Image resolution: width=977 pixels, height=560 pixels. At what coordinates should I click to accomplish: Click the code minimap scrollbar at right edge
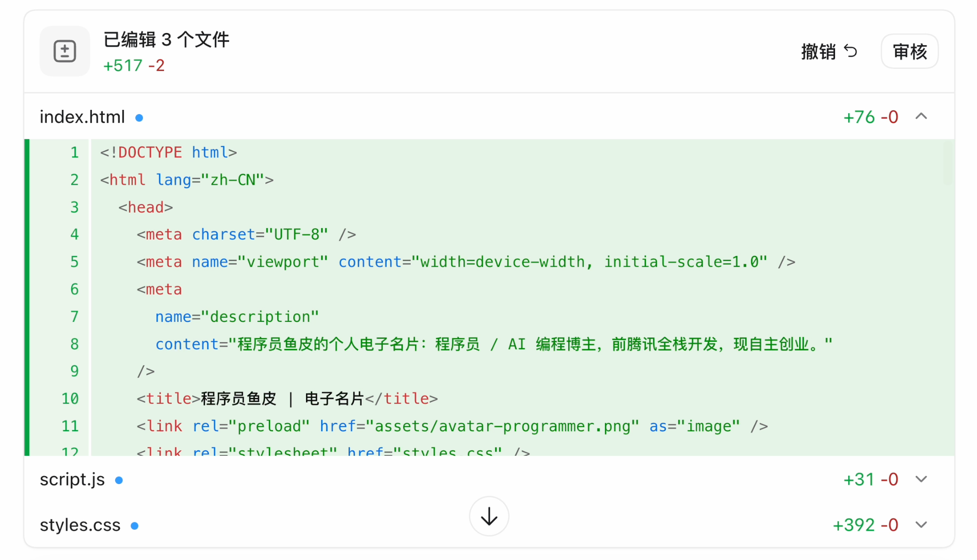[948, 163]
